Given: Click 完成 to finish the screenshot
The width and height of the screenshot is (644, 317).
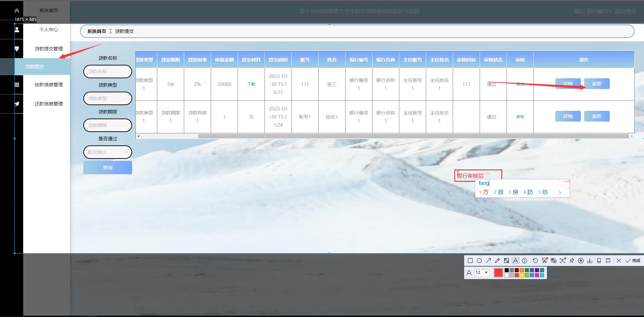Looking at the screenshot, I should (633, 261).
